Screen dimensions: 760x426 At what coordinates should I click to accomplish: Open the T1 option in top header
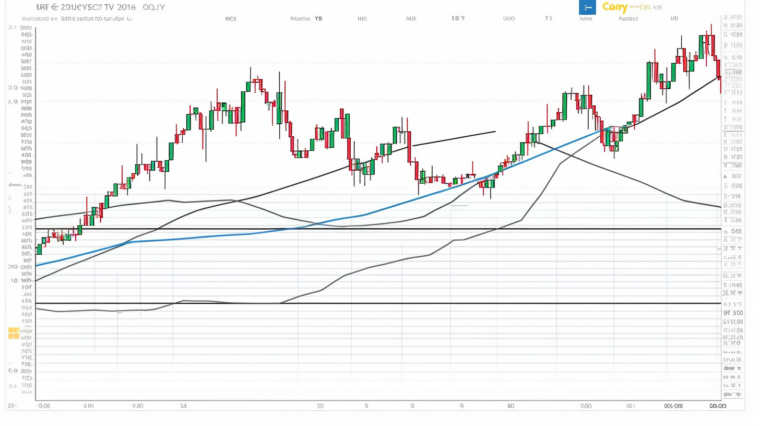click(548, 18)
